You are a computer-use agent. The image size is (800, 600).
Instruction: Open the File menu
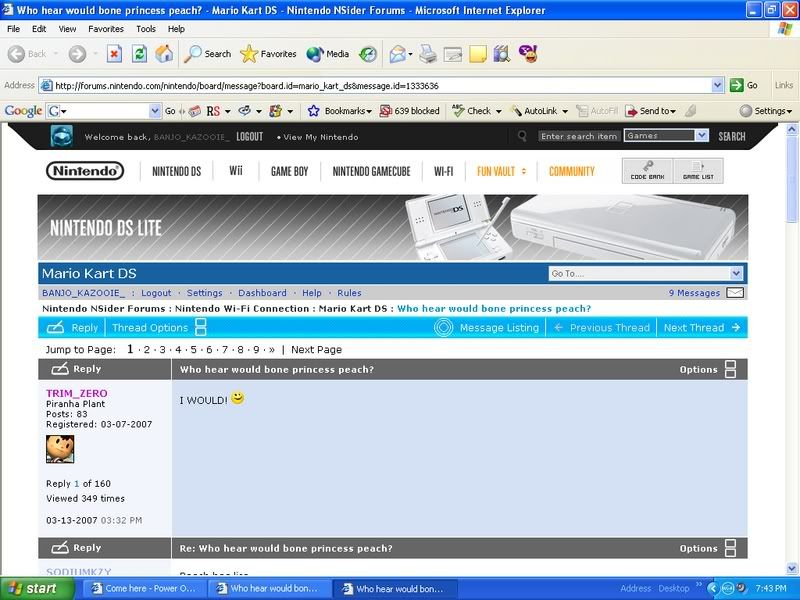[13, 29]
